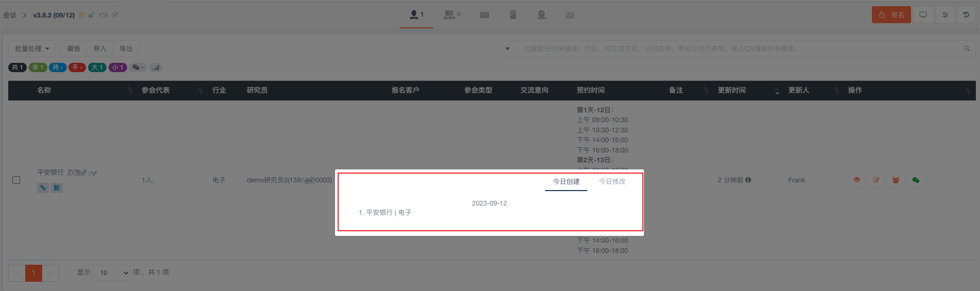Select the blue 待 - filter badge
980x291 pixels.
(x=58, y=67)
